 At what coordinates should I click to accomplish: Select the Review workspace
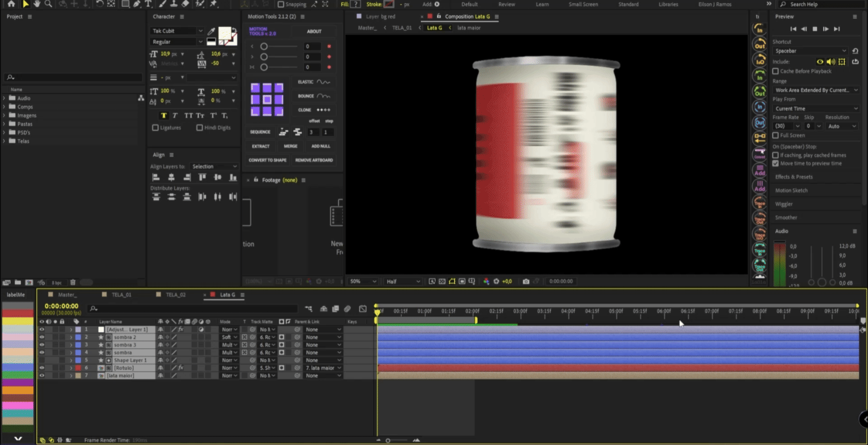[x=506, y=4]
